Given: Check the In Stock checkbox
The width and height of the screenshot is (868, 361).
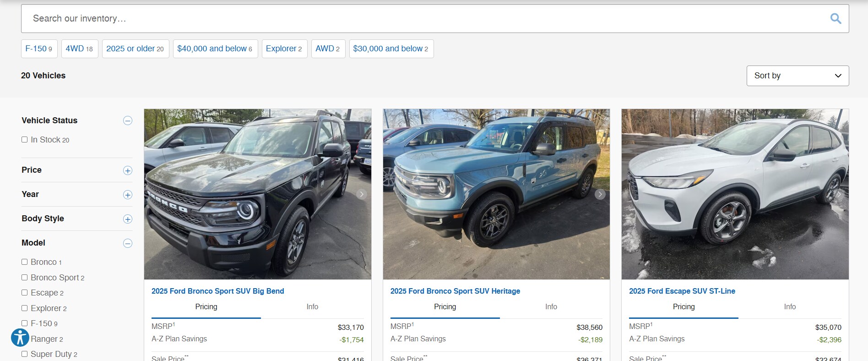Looking at the screenshot, I should pyautogui.click(x=25, y=140).
